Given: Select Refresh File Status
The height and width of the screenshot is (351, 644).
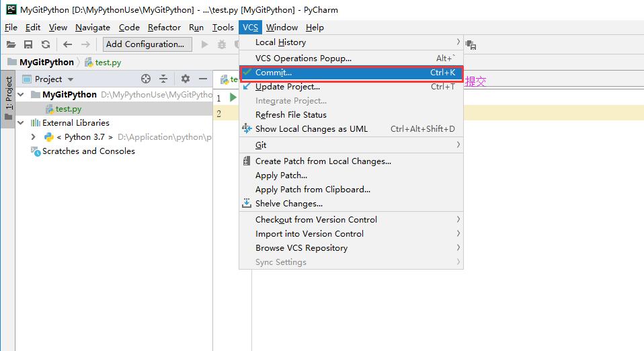Looking at the screenshot, I should (x=351, y=115).
